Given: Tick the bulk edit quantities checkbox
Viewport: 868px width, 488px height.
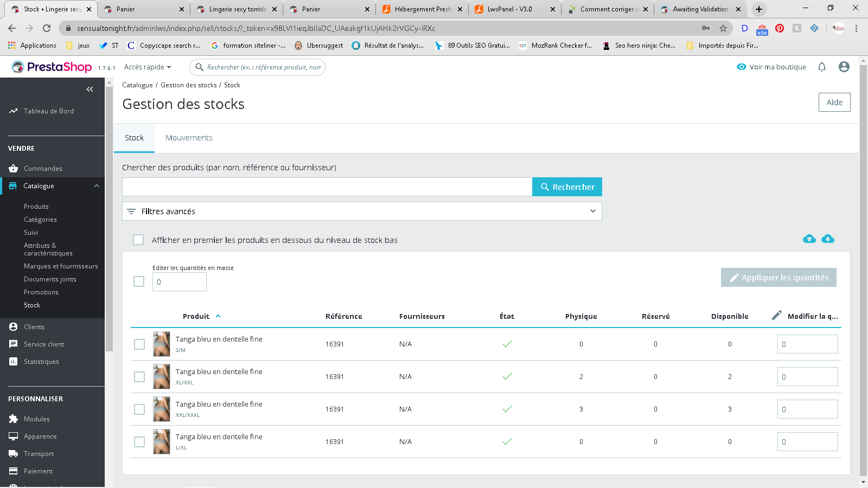Looking at the screenshot, I should click(x=139, y=281).
